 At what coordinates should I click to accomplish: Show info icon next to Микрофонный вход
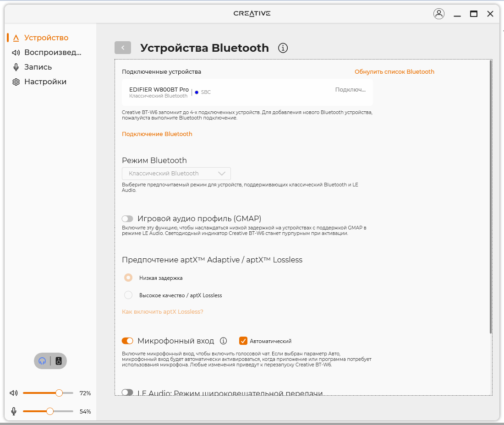point(224,341)
